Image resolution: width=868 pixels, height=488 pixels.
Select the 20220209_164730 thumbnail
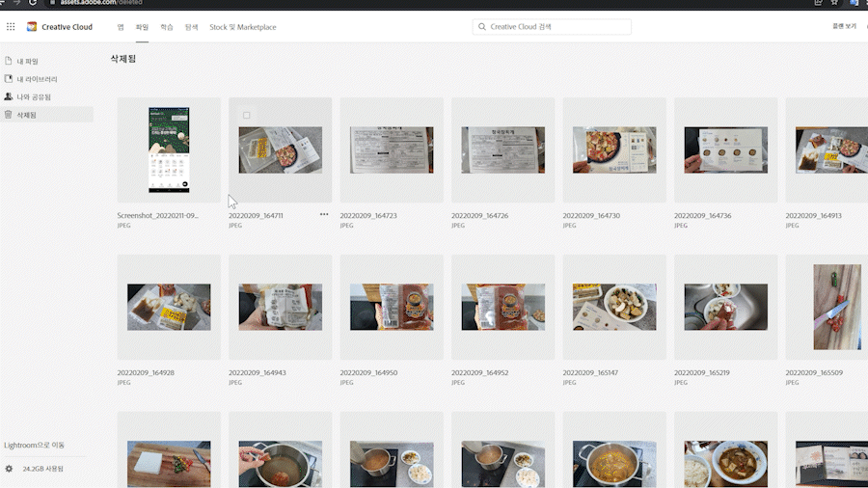pyautogui.click(x=614, y=149)
